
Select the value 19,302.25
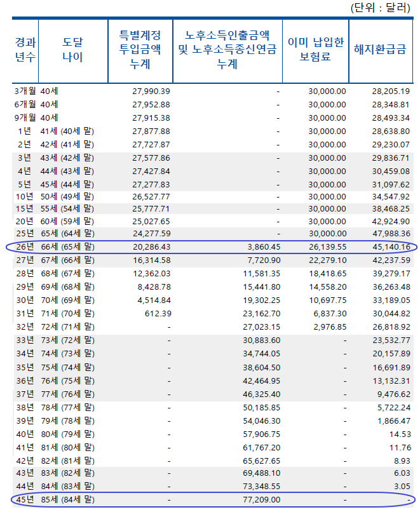coord(262,300)
